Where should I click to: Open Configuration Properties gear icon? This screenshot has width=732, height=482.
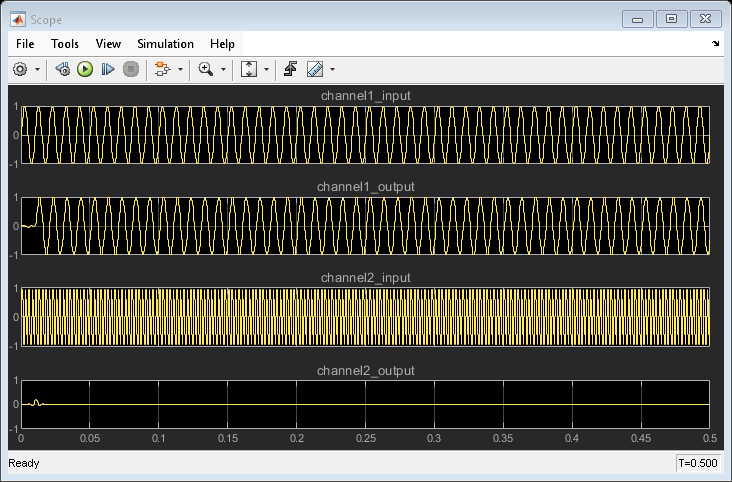coord(20,70)
